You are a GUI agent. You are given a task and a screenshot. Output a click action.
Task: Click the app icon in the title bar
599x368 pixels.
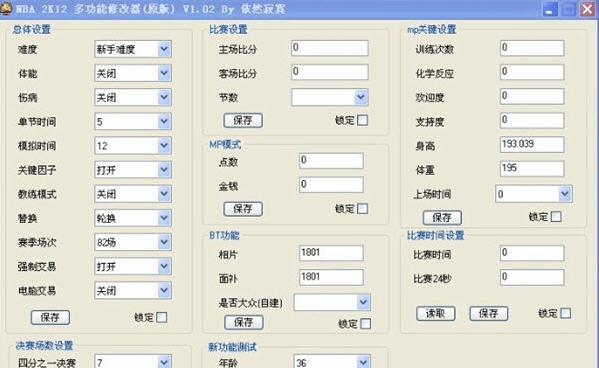tap(6, 8)
